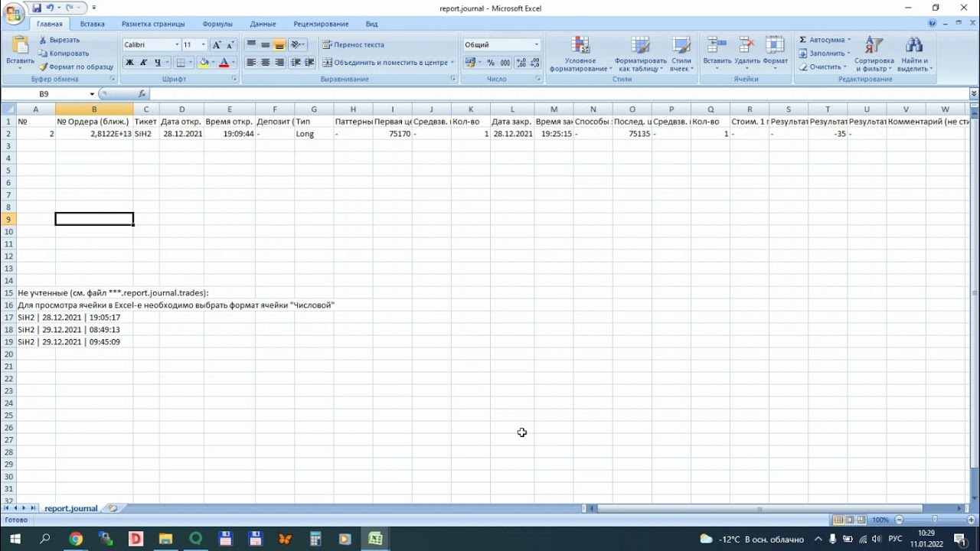980x551 pixels.
Task: Align cell content to top
Action: [x=251, y=45]
